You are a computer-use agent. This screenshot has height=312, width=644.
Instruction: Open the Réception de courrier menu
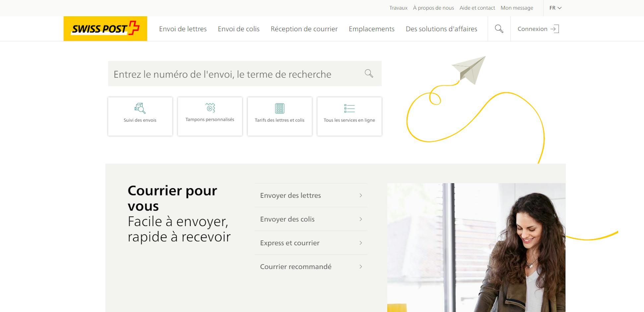pos(304,29)
